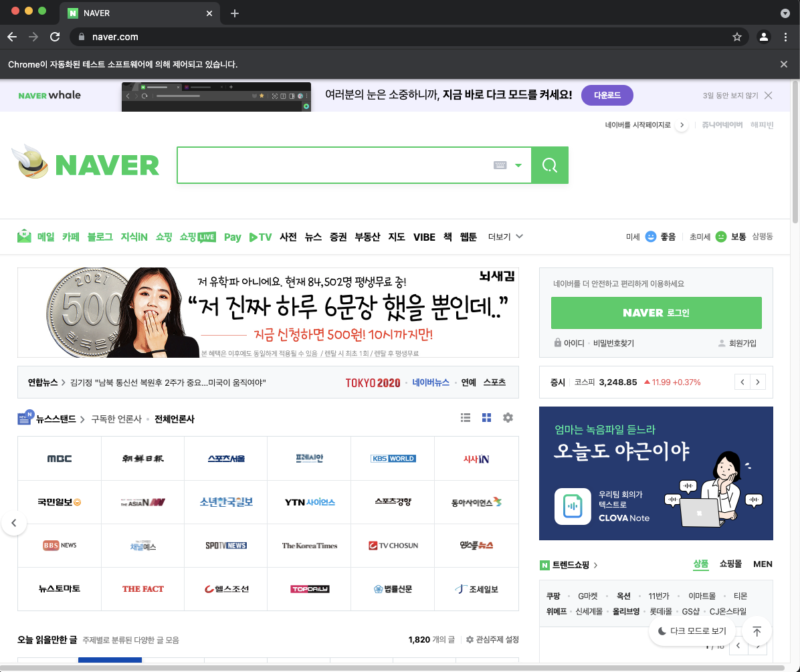This screenshot has height=672, width=800.
Task: Bookmark this page with the star icon
Action: 736,37
